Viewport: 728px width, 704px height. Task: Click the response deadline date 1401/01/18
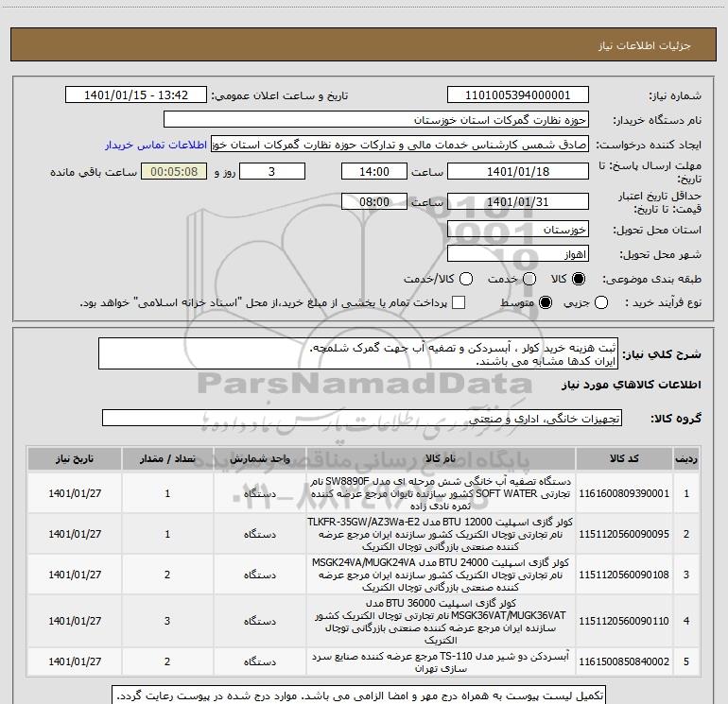pyautogui.click(x=518, y=171)
